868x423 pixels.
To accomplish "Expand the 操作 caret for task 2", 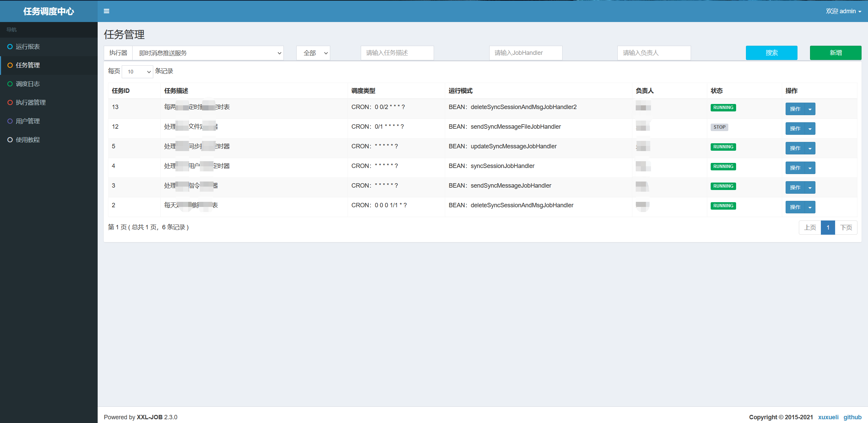I will tap(810, 207).
